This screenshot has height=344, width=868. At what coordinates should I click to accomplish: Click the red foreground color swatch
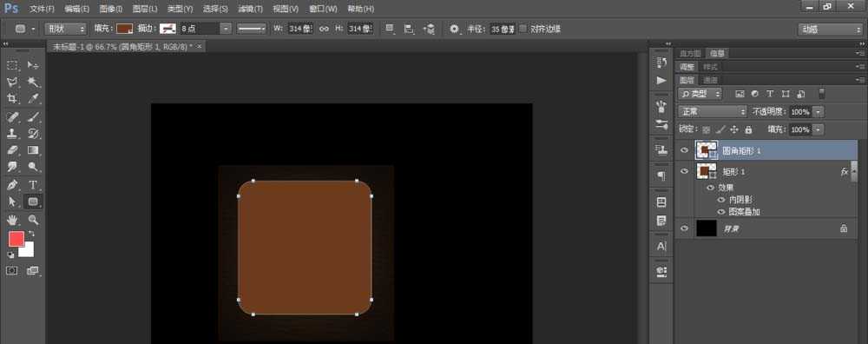click(16, 239)
